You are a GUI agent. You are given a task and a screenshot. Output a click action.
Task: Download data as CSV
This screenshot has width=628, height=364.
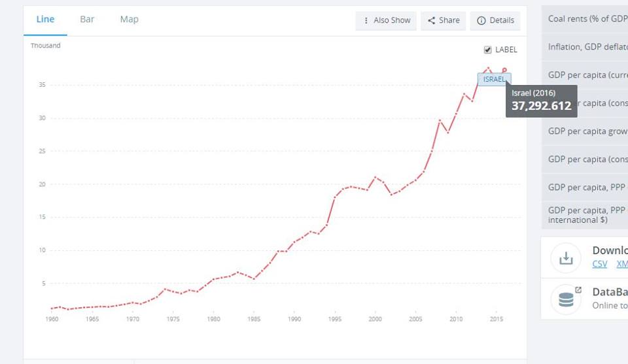point(599,264)
